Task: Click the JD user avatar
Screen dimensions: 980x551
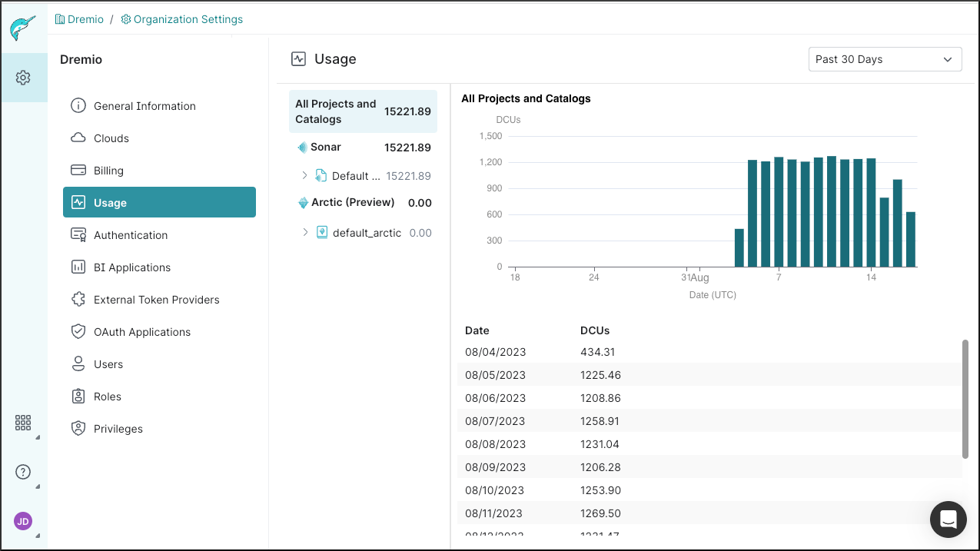Action: pyautogui.click(x=23, y=522)
